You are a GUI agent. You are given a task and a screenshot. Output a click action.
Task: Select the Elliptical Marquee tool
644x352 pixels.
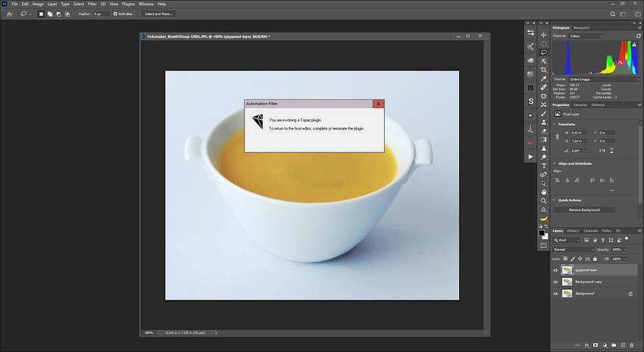[x=543, y=43]
